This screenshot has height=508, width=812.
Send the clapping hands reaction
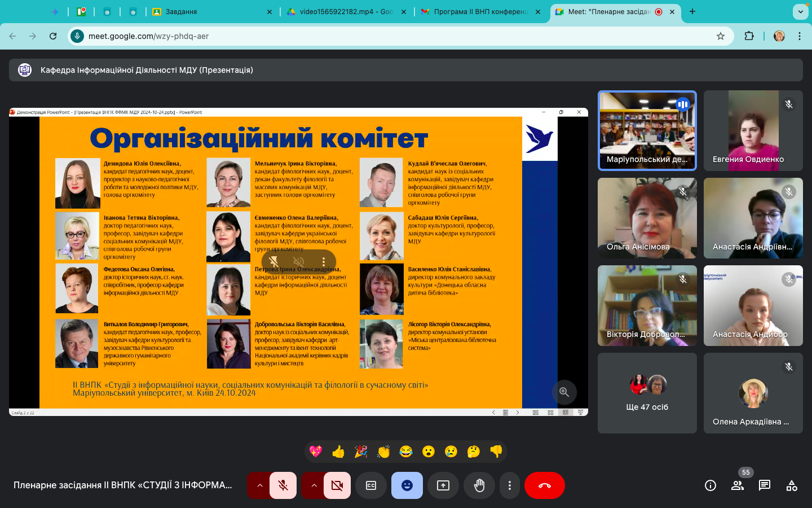pyautogui.click(x=383, y=452)
